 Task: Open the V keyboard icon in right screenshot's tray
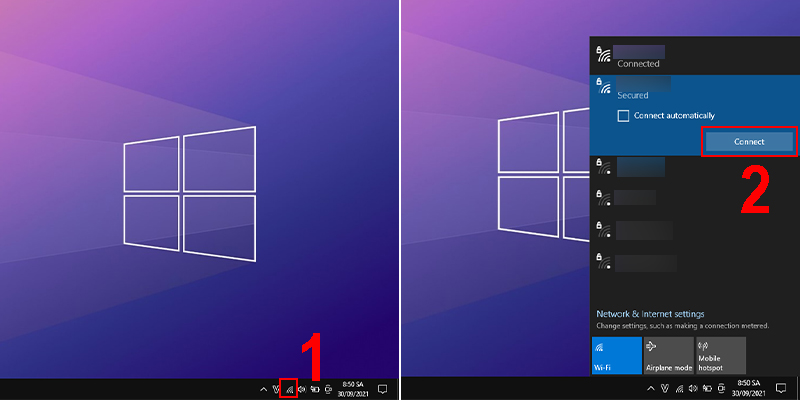click(665, 388)
